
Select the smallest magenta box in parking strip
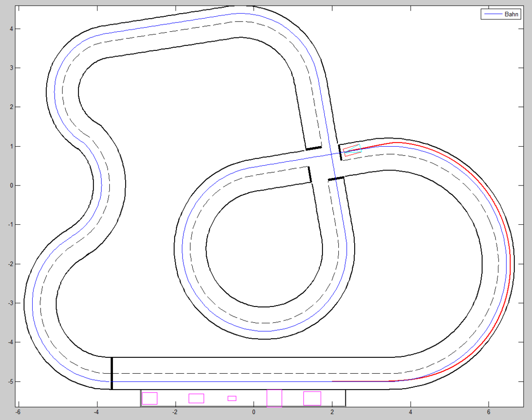point(232,399)
